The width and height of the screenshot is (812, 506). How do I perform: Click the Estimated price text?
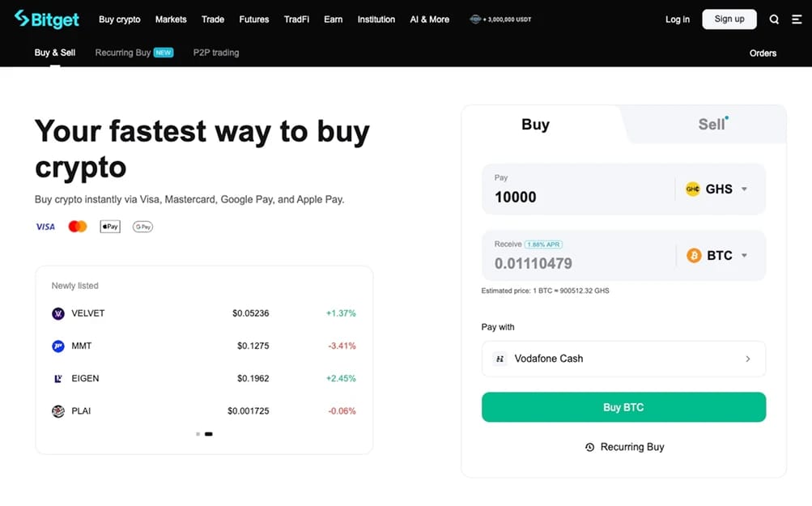[546, 291]
